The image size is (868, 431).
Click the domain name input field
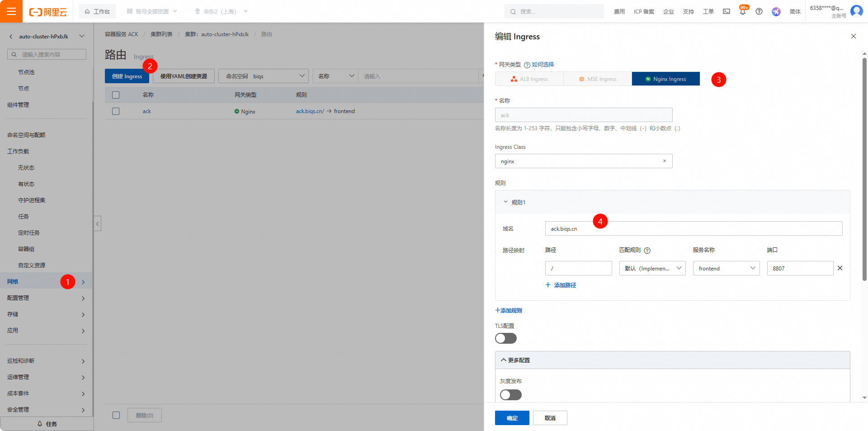coord(693,228)
